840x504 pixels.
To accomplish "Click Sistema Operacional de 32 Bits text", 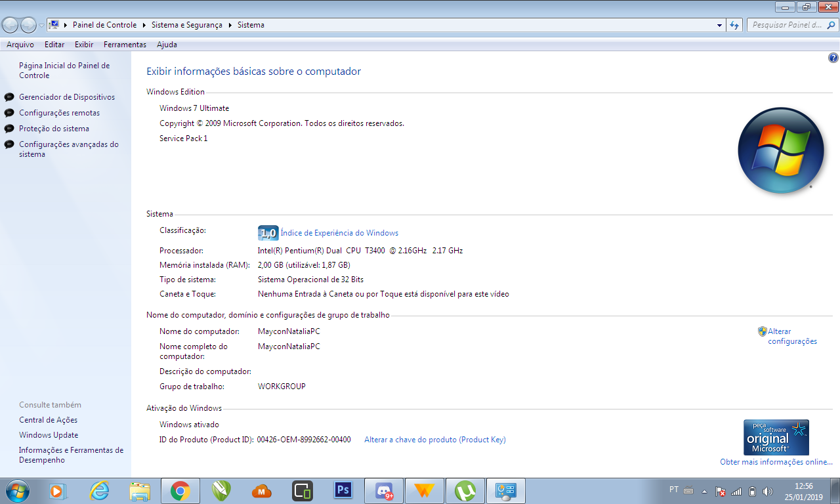I will coord(310,280).
